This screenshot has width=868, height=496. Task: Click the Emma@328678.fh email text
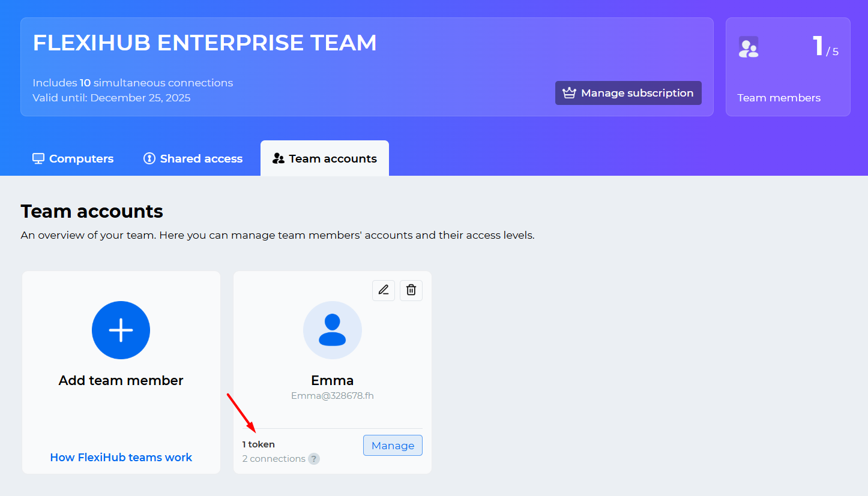point(333,396)
